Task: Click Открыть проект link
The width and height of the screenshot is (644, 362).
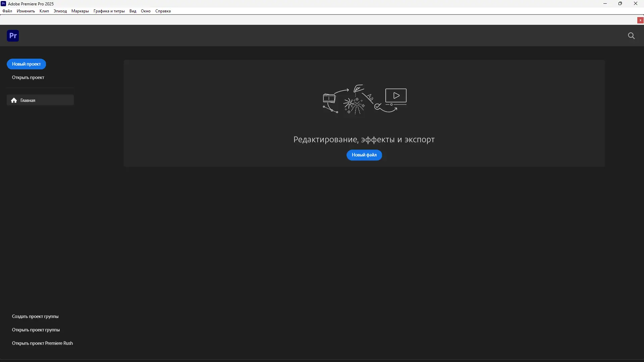Action: coord(28,77)
